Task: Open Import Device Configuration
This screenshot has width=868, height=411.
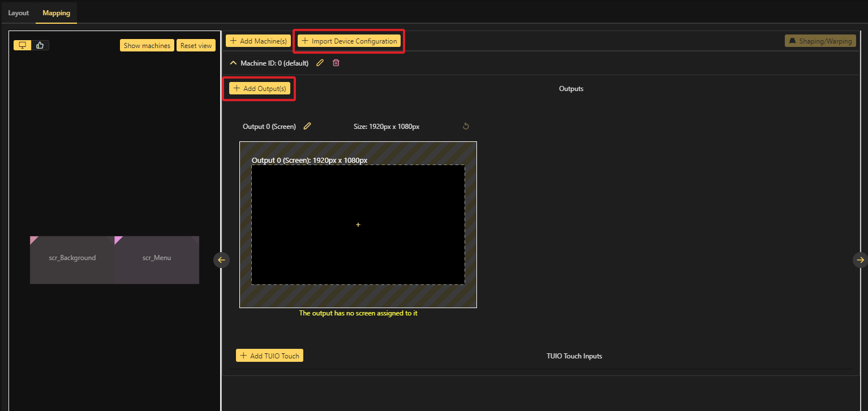Action: [349, 41]
